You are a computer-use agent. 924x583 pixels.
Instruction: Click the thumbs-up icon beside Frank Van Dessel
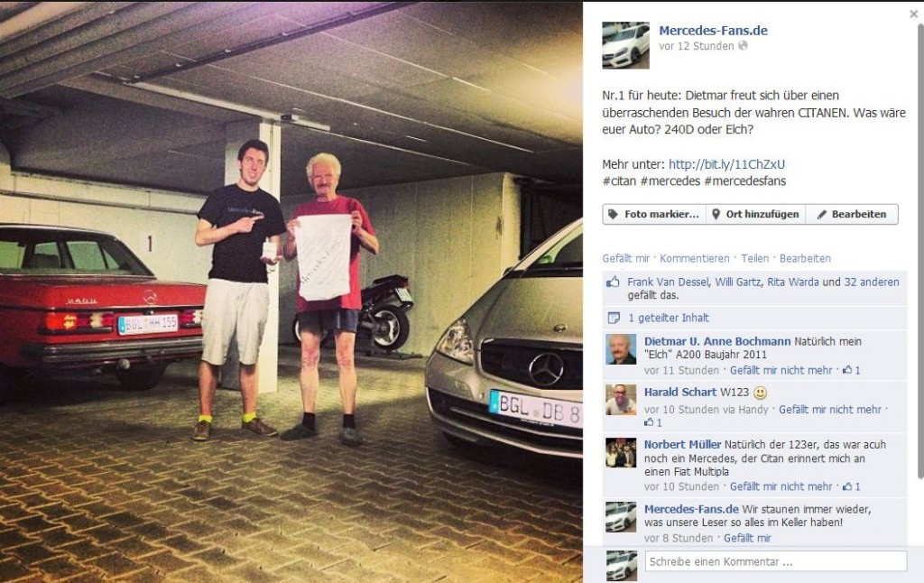click(613, 282)
